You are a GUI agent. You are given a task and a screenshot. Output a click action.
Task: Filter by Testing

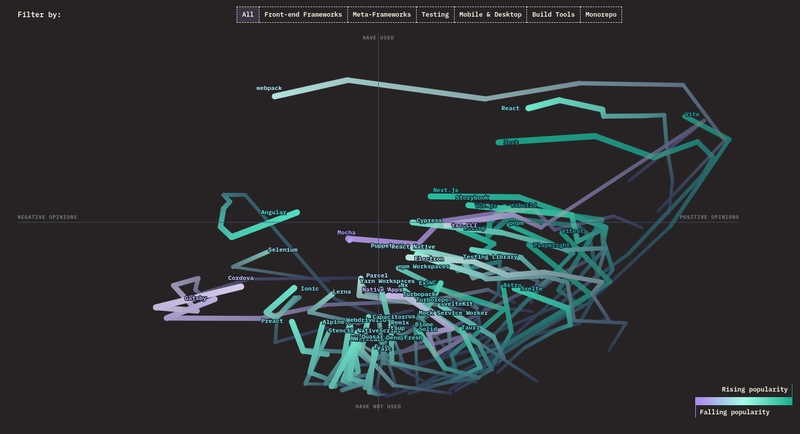tap(435, 15)
